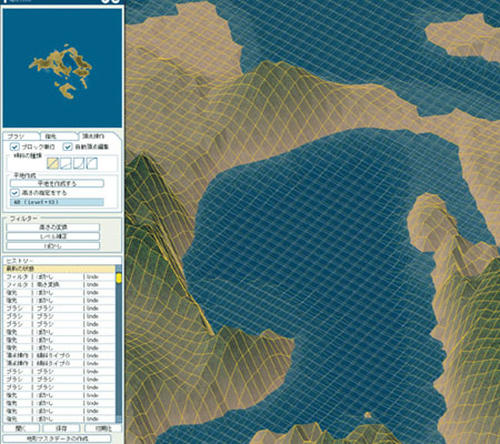
Task: Switch to the ブラシ tab
Action: click(x=21, y=136)
